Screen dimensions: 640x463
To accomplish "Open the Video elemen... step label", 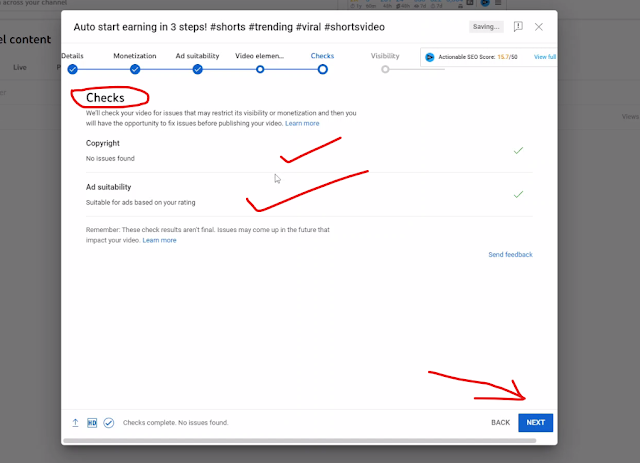I will (260, 56).
